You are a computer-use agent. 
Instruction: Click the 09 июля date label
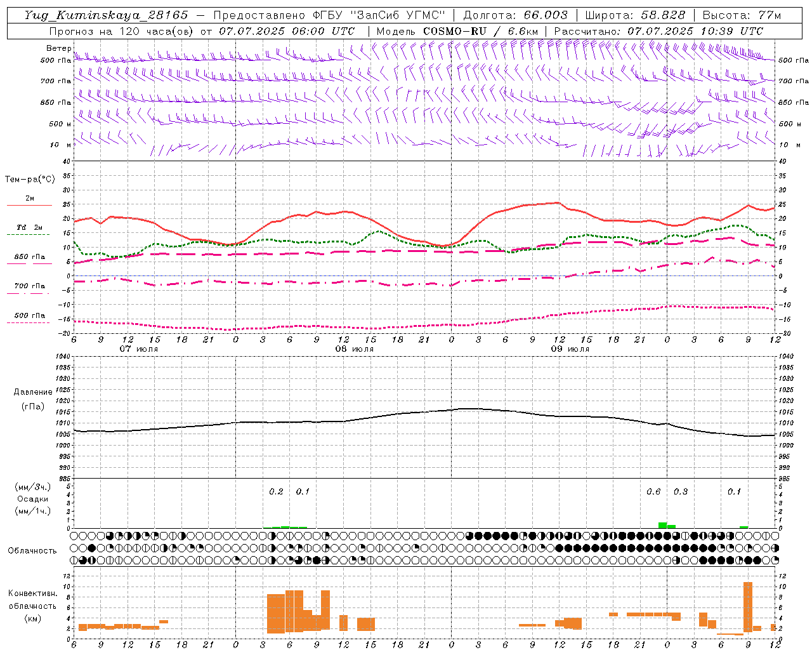click(570, 349)
